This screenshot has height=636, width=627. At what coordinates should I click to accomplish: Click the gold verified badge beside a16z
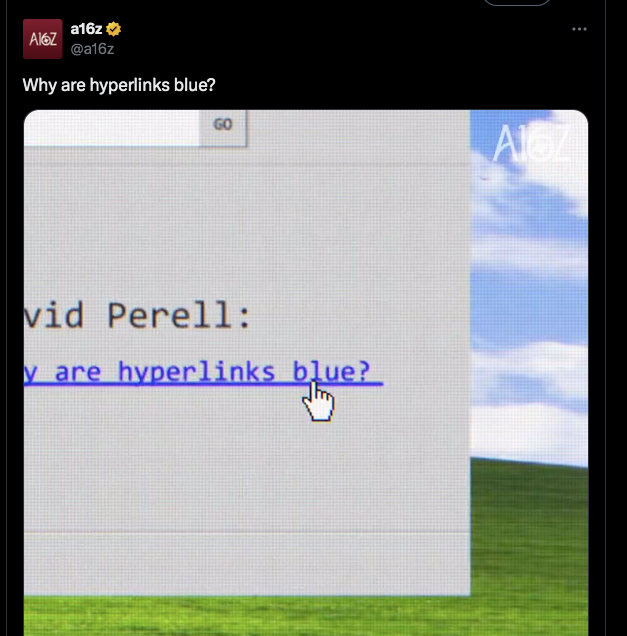pyautogui.click(x=113, y=29)
